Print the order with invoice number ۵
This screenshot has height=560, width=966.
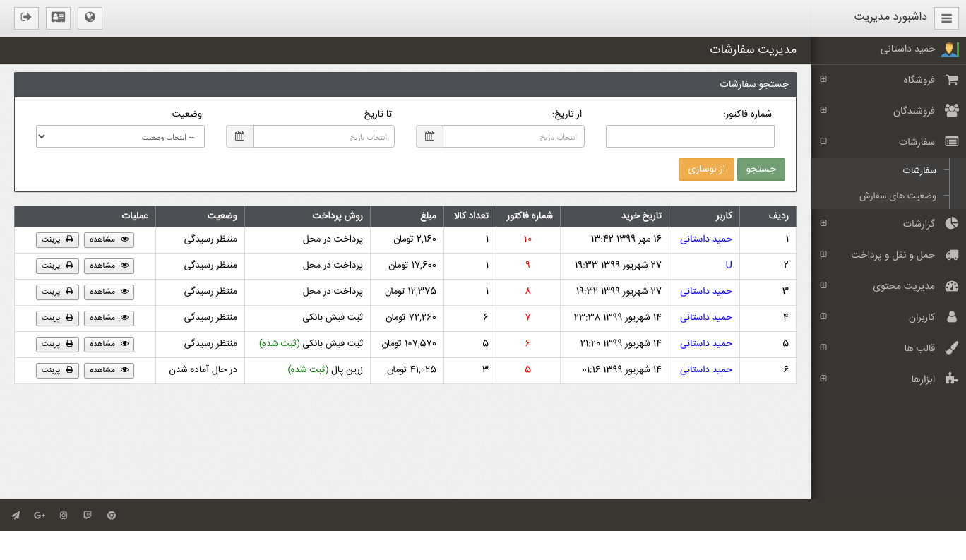pos(57,370)
